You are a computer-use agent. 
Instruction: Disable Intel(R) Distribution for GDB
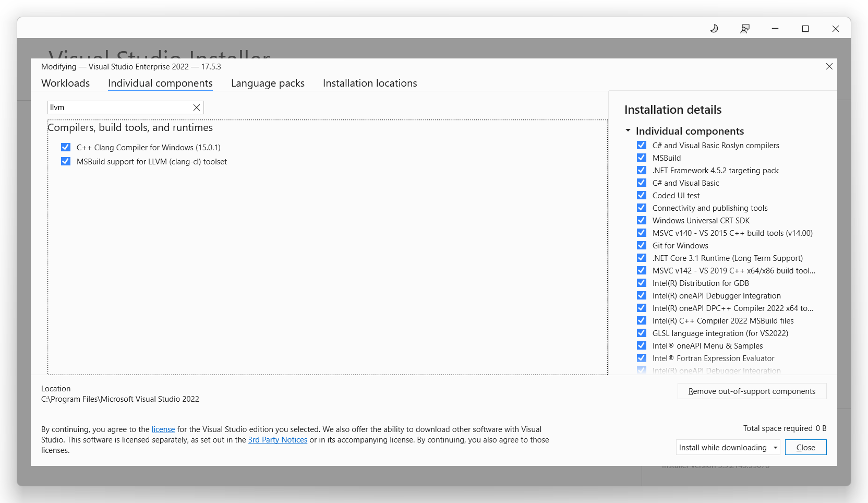click(x=641, y=283)
